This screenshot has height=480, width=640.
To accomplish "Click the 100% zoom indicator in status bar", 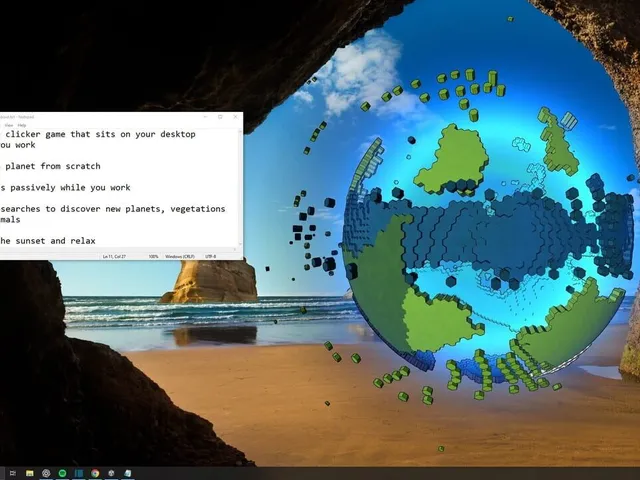I will [153, 256].
